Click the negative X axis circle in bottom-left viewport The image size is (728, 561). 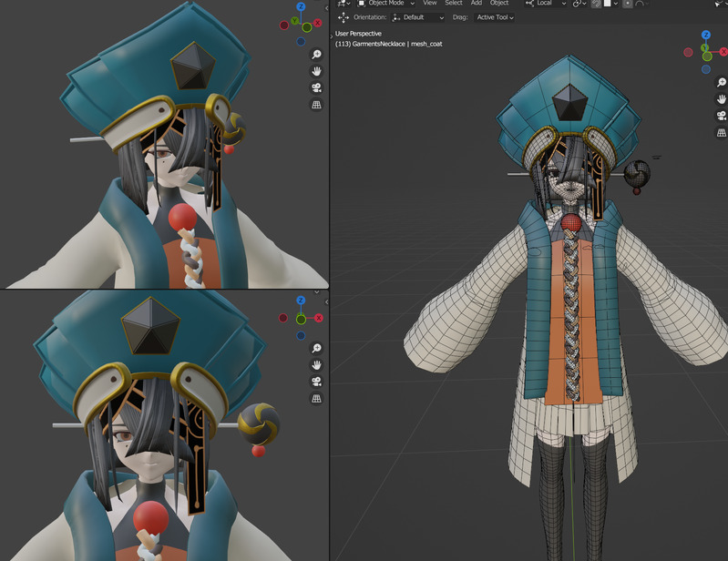(x=282, y=318)
